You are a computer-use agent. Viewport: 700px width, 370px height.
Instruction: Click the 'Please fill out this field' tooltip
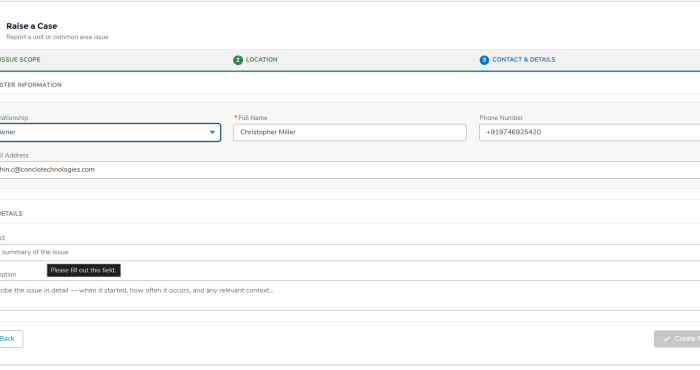tap(83, 270)
